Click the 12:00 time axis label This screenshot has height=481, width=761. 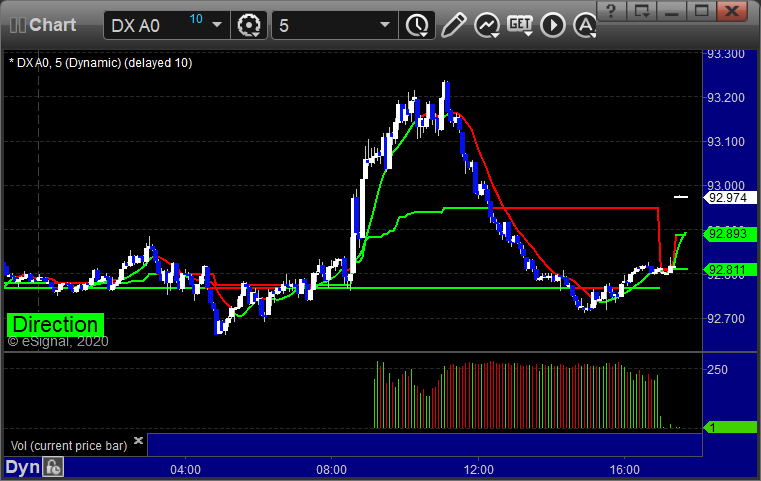pos(479,470)
